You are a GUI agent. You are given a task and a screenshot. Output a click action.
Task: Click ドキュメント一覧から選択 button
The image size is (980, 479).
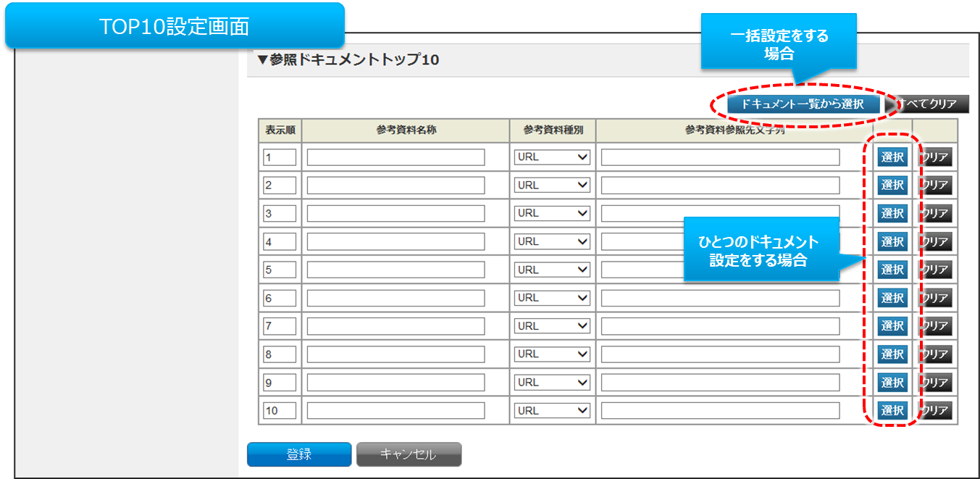click(x=803, y=104)
